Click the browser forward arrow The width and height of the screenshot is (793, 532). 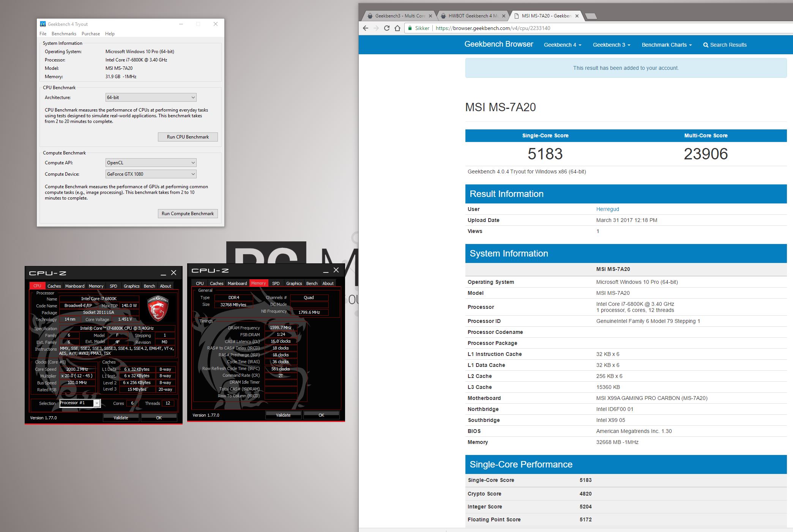[x=376, y=28]
